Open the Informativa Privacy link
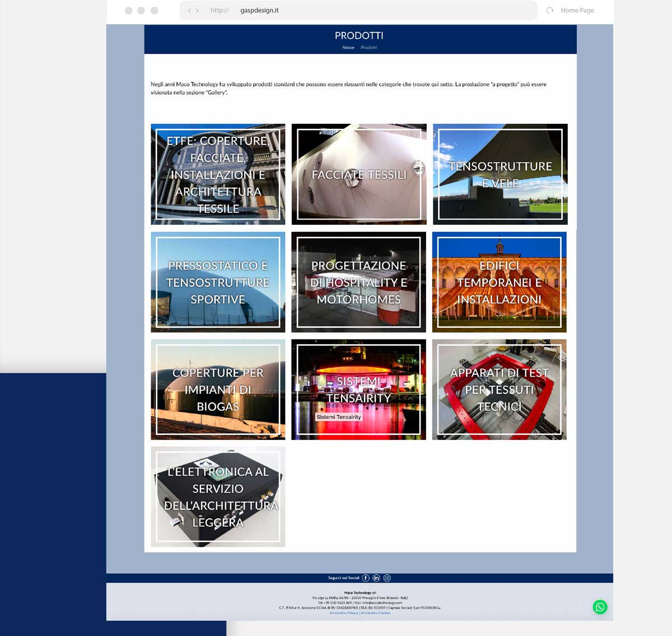Viewport: 672px width, 636px height. click(344, 613)
